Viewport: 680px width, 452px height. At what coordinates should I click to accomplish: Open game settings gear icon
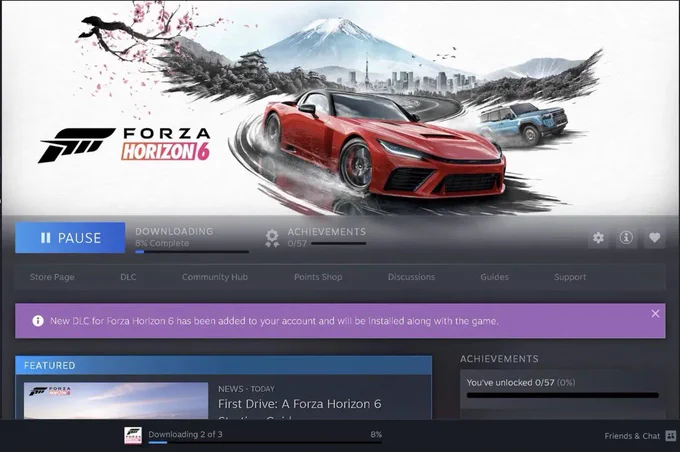pyautogui.click(x=598, y=238)
